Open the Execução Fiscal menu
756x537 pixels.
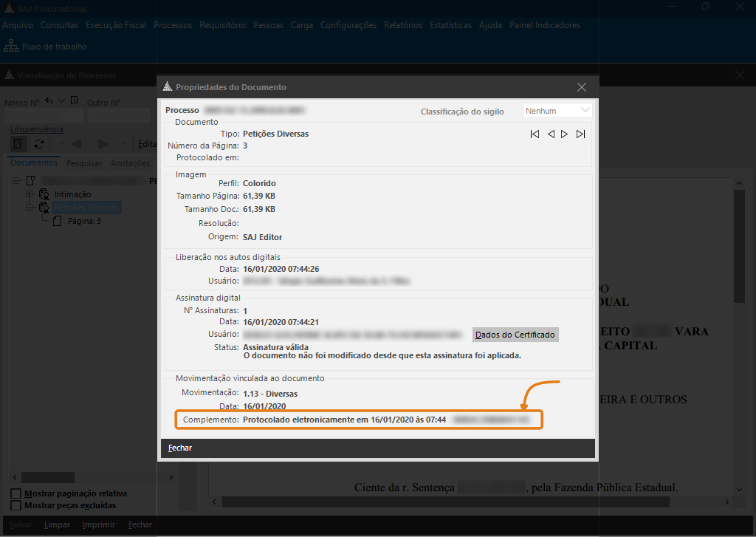[x=116, y=25]
